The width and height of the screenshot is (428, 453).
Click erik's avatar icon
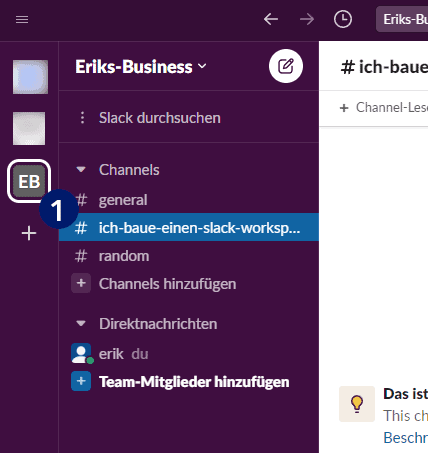[81, 353]
